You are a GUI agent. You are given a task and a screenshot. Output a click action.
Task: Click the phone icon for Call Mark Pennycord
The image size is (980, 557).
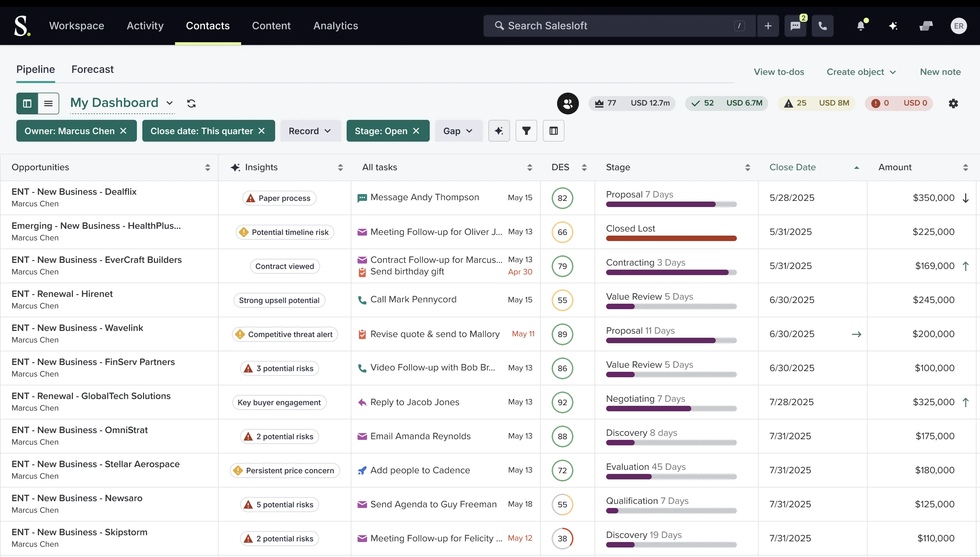point(362,300)
